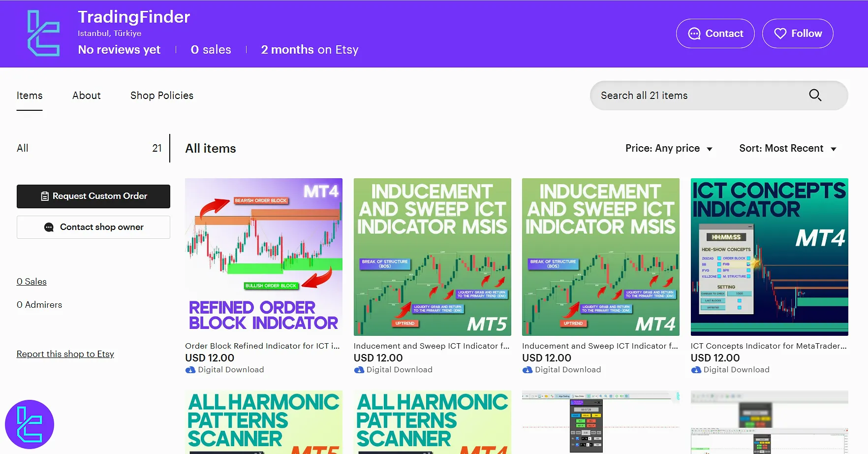Click Contact shop owner button
Screen dimensions: 868x454
click(x=93, y=227)
